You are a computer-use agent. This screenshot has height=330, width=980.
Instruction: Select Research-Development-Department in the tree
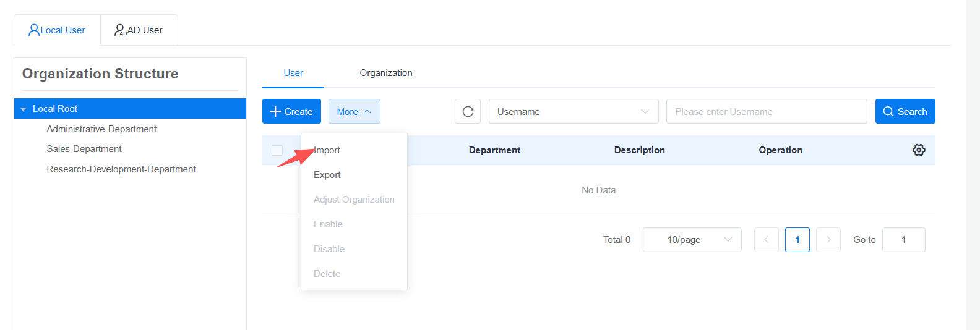click(x=121, y=169)
